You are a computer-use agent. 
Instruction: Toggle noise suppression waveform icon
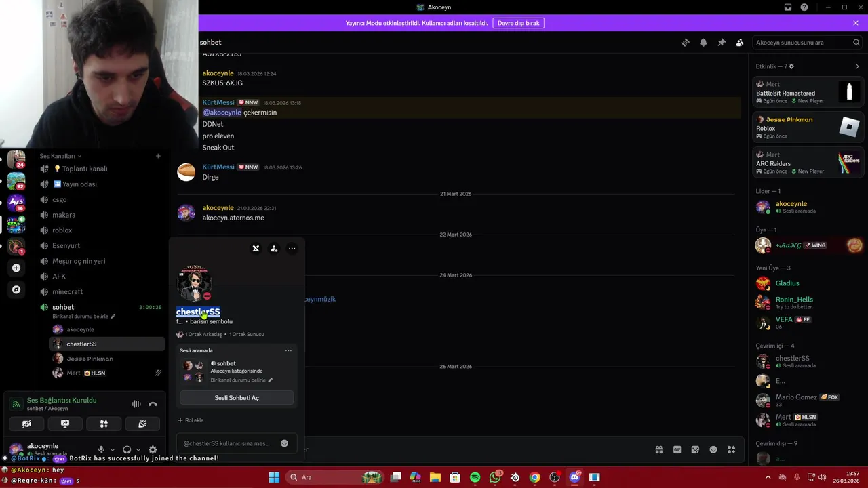[136, 404]
